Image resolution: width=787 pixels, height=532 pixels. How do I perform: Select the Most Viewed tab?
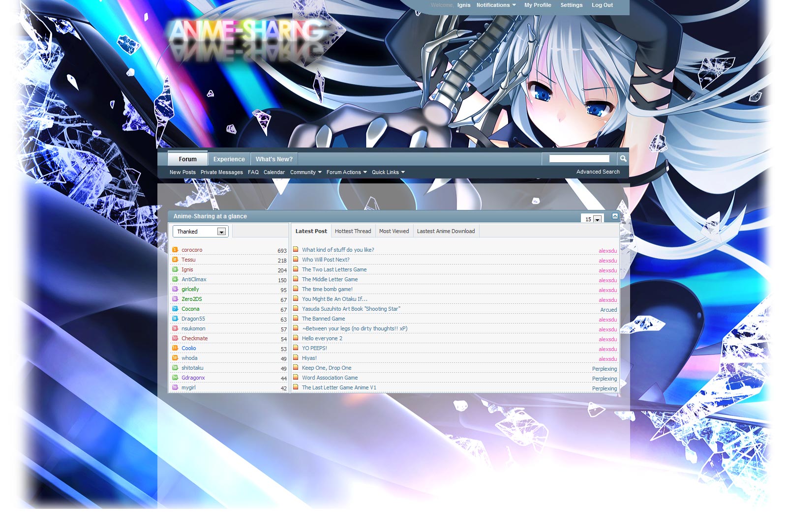click(x=394, y=231)
